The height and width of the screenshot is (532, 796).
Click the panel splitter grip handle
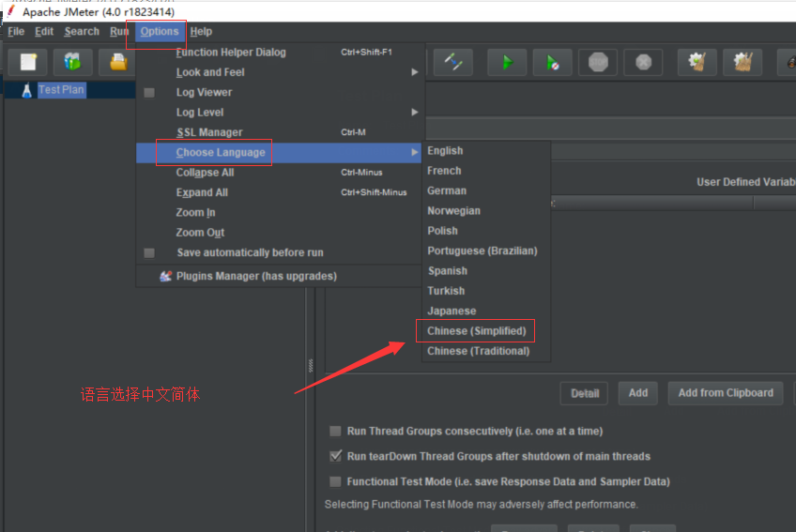pos(311,366)
